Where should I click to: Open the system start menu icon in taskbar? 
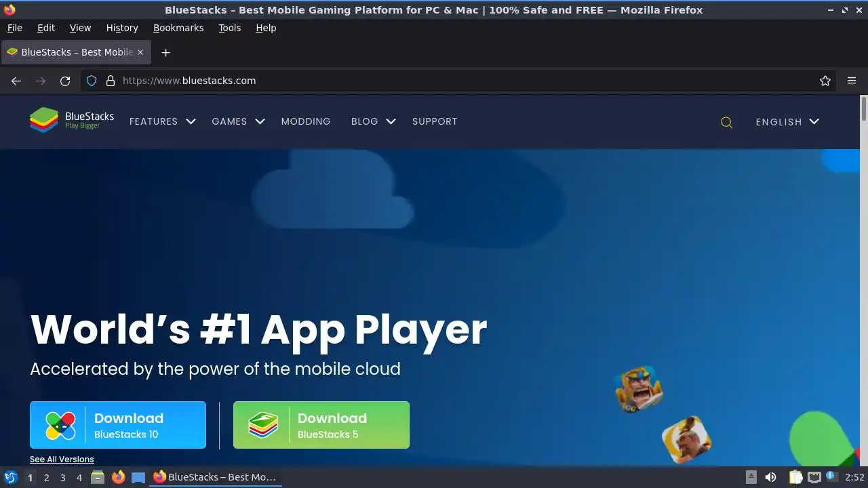coord(10,477)
